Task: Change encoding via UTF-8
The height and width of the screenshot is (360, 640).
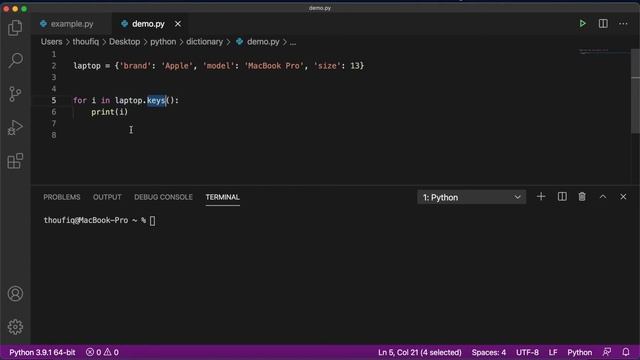Action: (x=527, y=352)
